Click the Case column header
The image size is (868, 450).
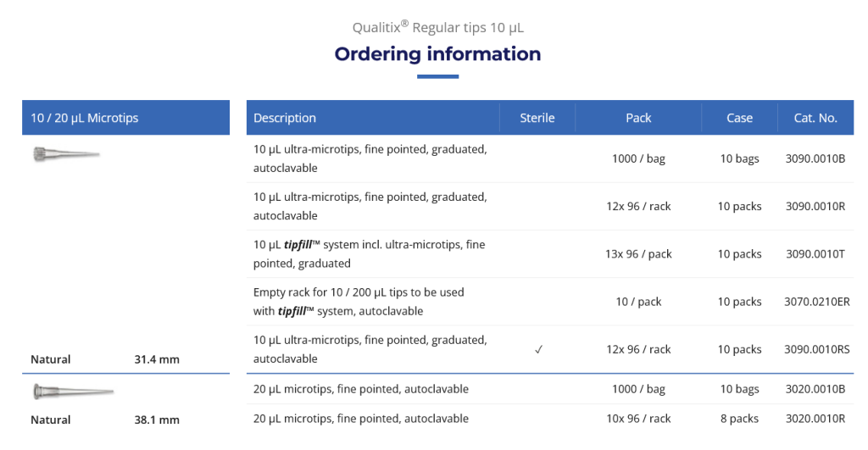pyautogui.click(x=739, y=118)
